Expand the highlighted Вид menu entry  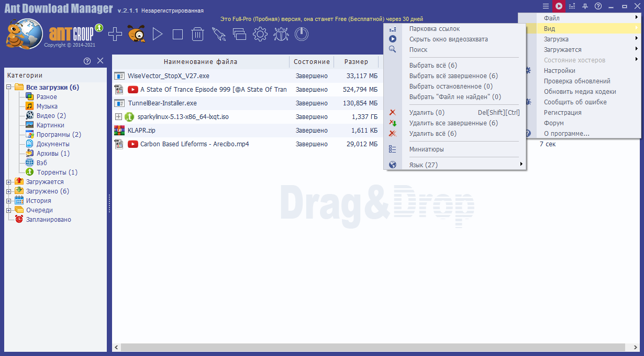coord(580,28)
